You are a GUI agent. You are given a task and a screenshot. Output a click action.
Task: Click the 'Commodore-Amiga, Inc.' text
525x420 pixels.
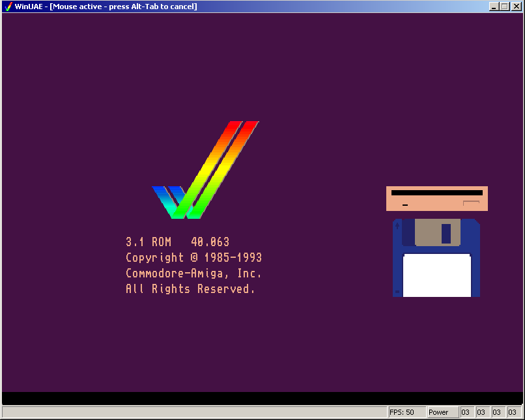tap(193, 273)
